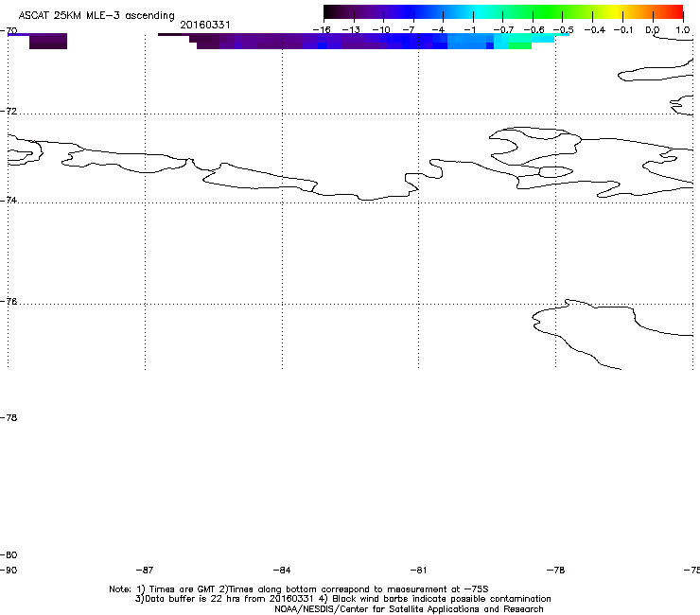Screen dimensions: 700x615
Task: Click the "-76" latitude axis label
Action: tap(9, 302)
